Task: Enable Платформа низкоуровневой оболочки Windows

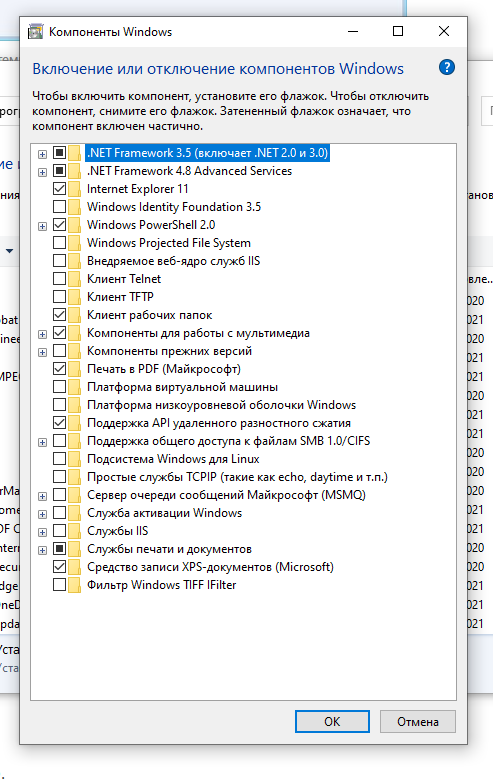Action: click(59, 405)
